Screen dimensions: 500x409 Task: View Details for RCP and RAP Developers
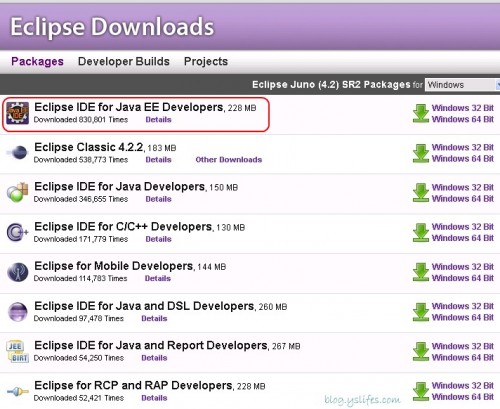coord(154,398)
